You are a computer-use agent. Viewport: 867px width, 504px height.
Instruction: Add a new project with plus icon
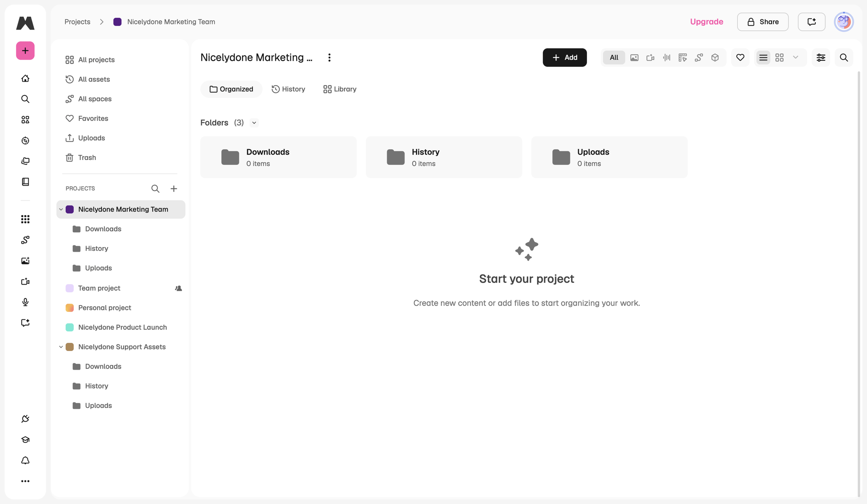pos(174,189)
